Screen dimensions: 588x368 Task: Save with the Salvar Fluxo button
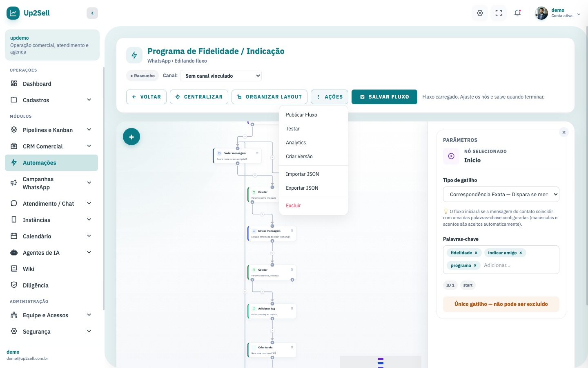click(x=384, y=97)
